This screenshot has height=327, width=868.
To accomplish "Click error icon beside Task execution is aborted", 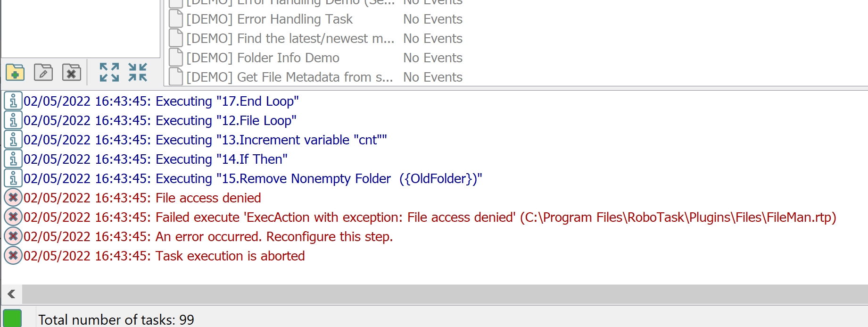I will click(x=13, y=256).
